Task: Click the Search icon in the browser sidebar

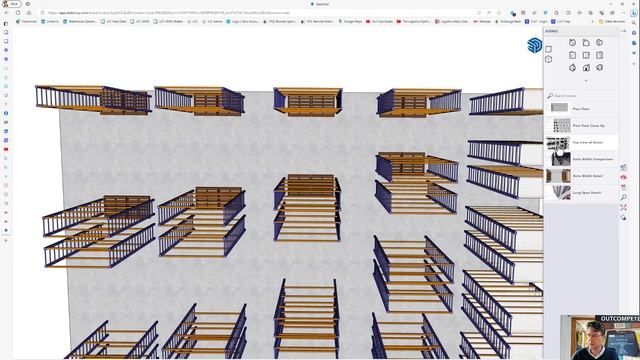Action: pos(634,23)
